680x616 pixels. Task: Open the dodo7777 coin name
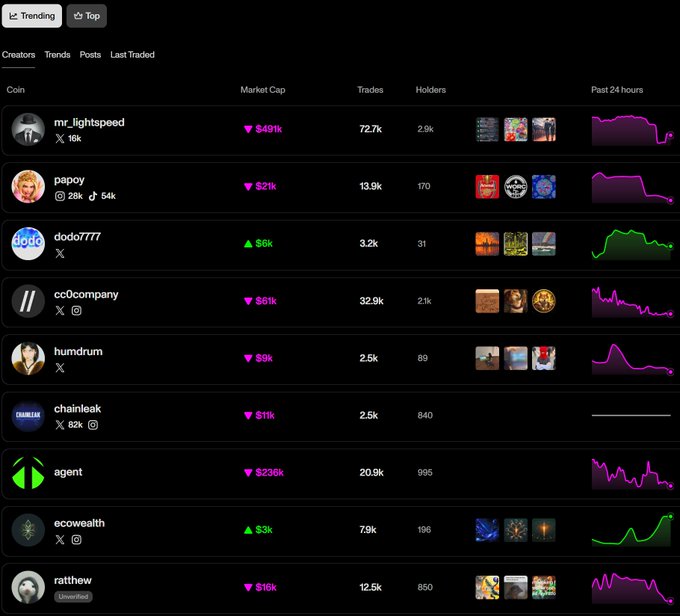(x=77, y=237)
